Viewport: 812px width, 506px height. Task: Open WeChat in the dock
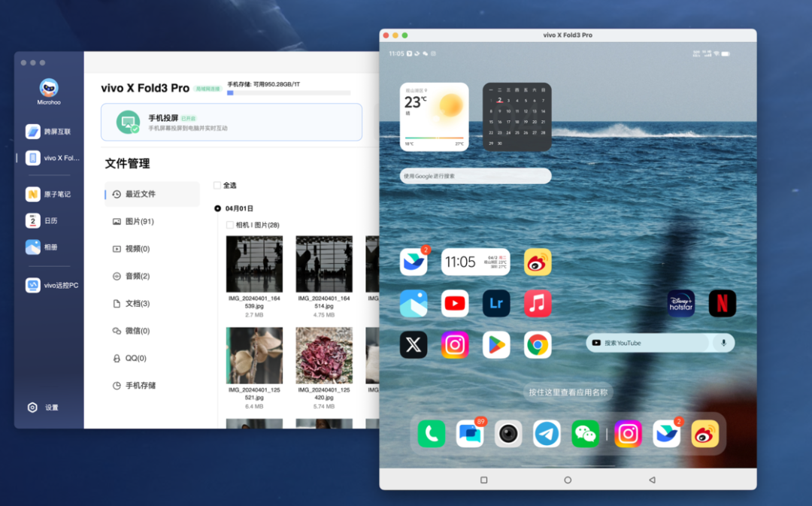click(x=585, y=434)
